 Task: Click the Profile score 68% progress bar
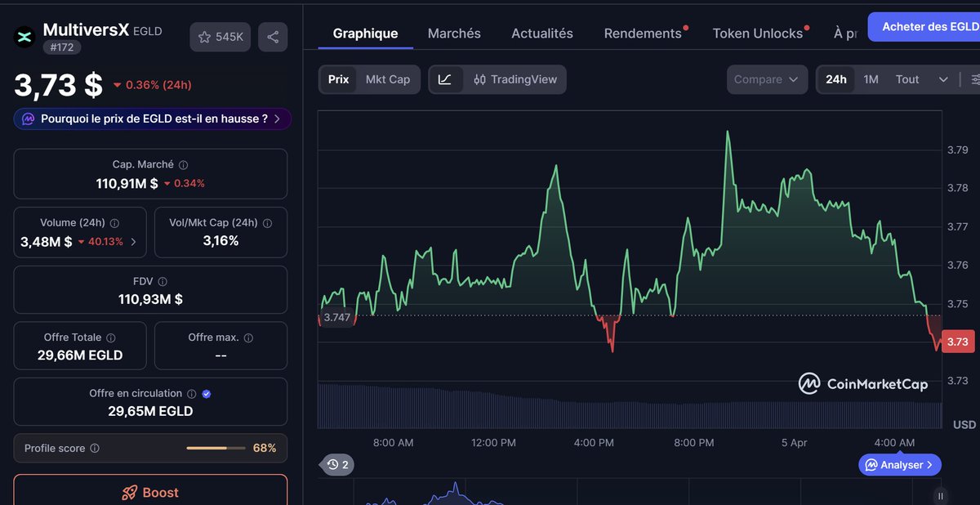216,449
